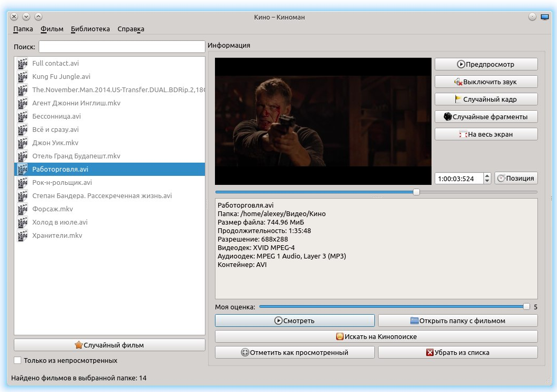Open the Справка menu
Image resolution: width=557 pixels, height=392 pixels.
click(131, 29)
